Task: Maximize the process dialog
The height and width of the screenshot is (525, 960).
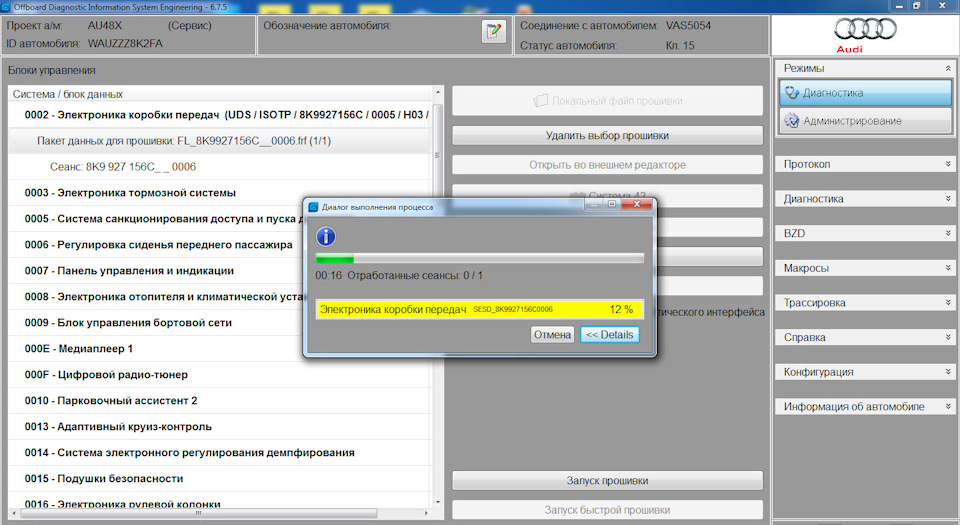Action: [612, 204]
